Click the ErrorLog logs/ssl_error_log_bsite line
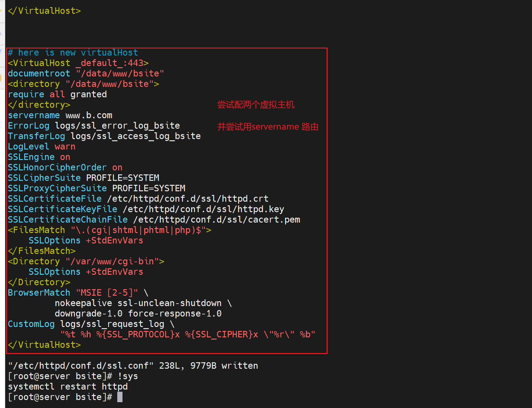 (94, 126)
